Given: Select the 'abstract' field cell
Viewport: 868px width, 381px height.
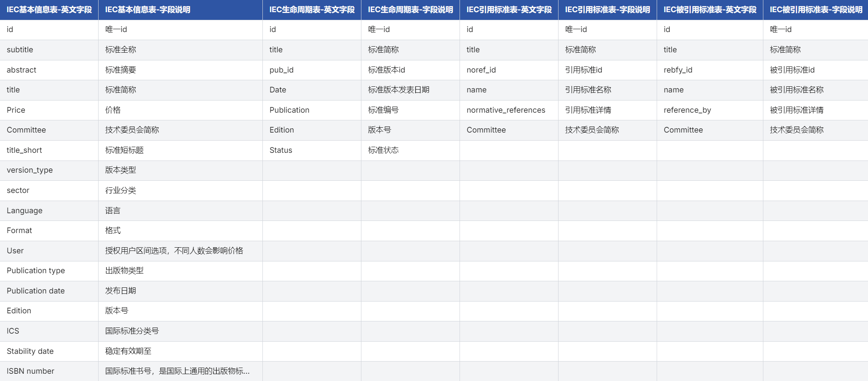Looking at the screenshot, I should pos(49,70).
